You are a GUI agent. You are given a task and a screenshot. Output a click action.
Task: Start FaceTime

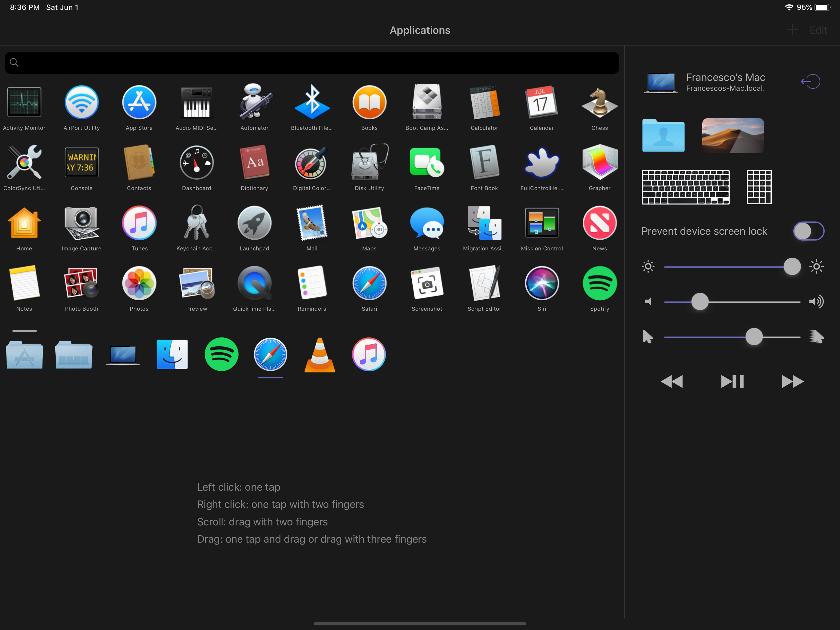[427, 163]
